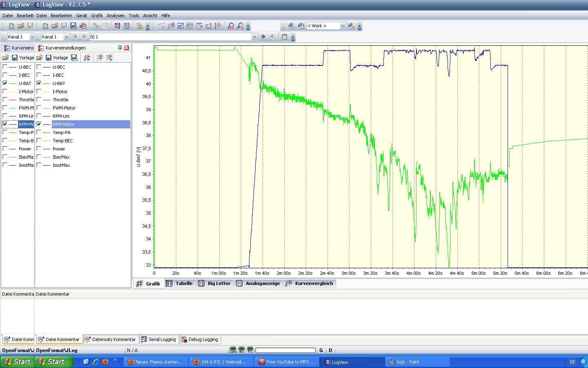The height and width of the screenshot is (368, 588).
Task: Click the G button in status bar
Action: (x=321, y=350)
